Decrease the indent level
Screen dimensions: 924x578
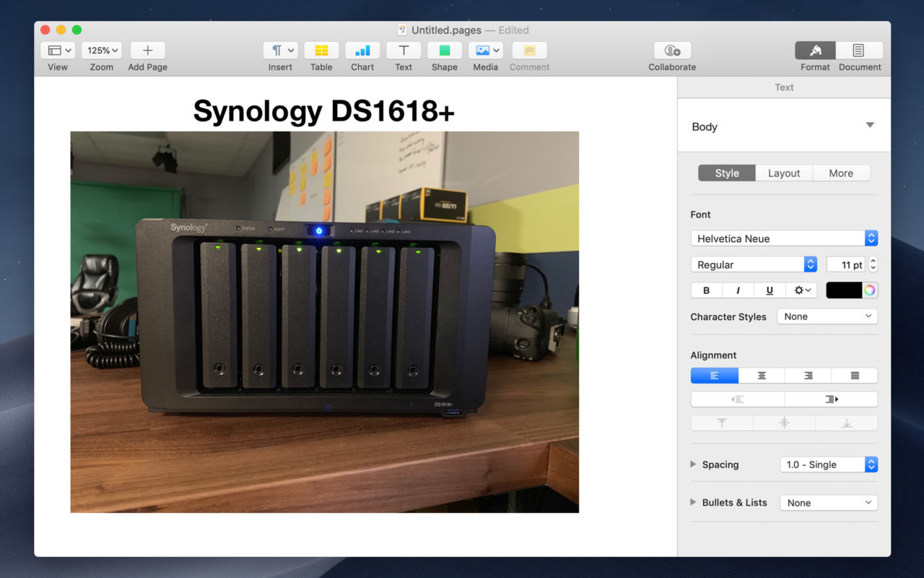pos(737,399)
